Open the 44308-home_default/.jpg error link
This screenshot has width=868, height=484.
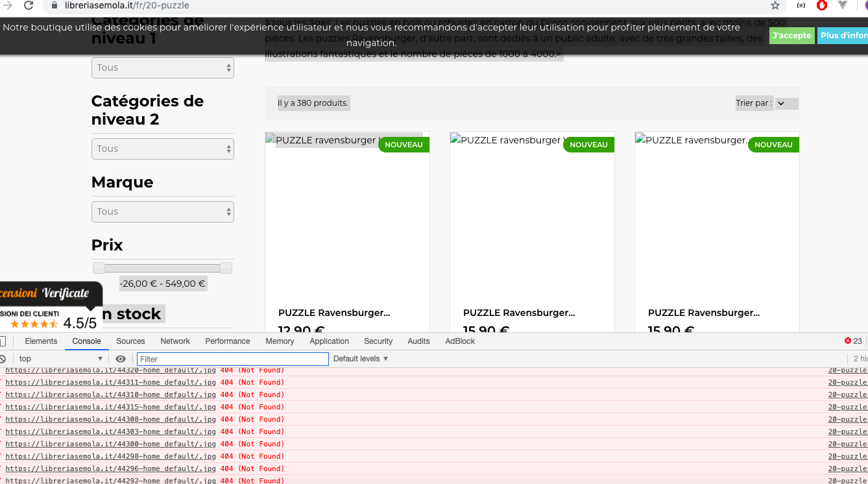click(x=110, y=419)
